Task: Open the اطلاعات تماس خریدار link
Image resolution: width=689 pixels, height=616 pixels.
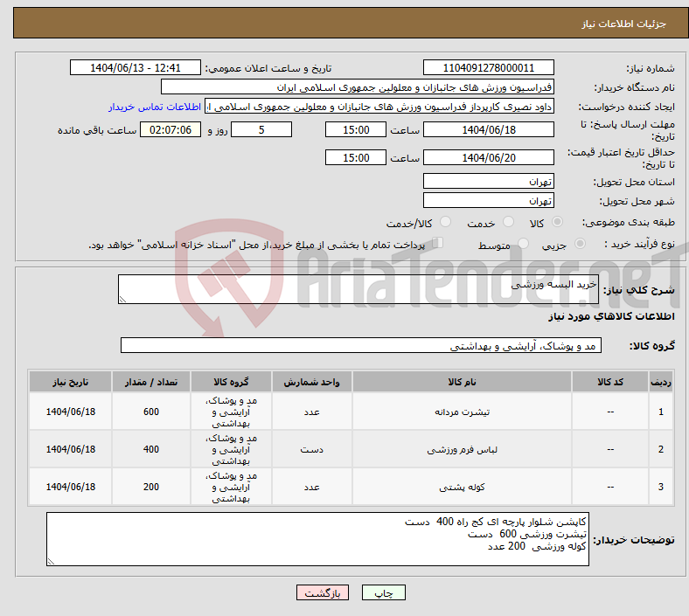Action: (x=155, y=107)
